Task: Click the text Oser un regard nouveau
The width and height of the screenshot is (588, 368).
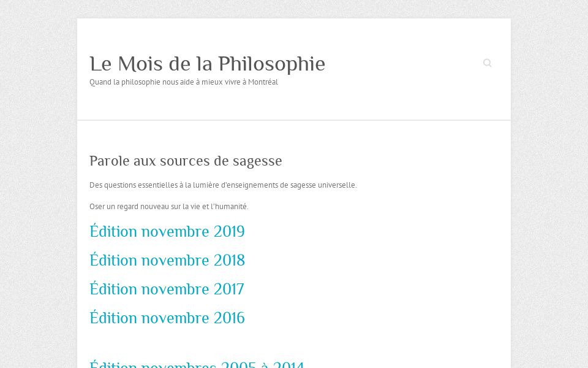Action: 168,207
